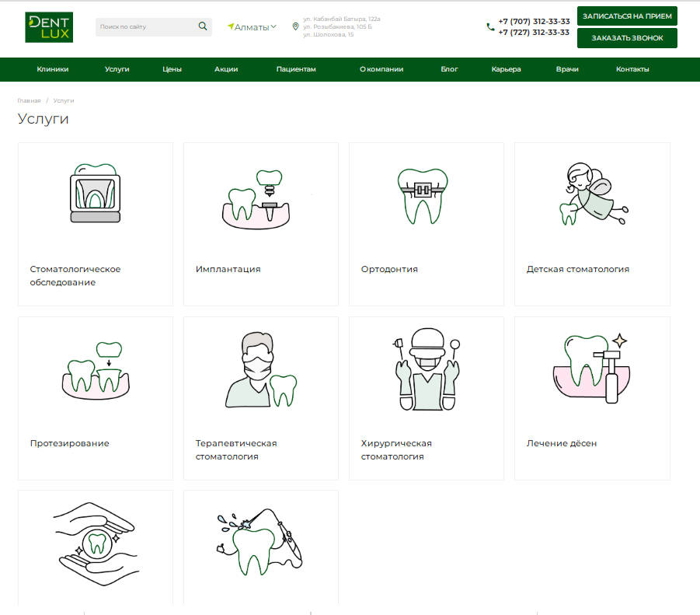This screenshot has height=615, width=700.
Task: Open the Протезирование service link
Action: [70, 443]
